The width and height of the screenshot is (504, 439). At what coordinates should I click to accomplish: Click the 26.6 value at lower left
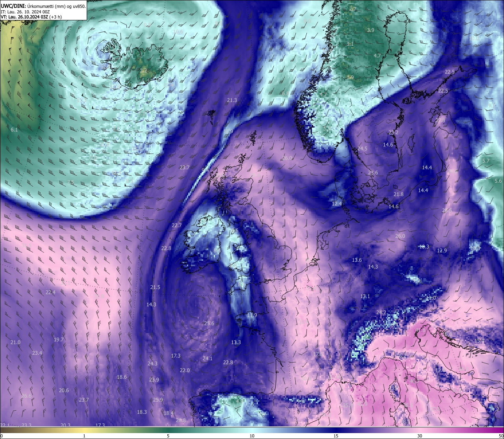tap(26, 396)
